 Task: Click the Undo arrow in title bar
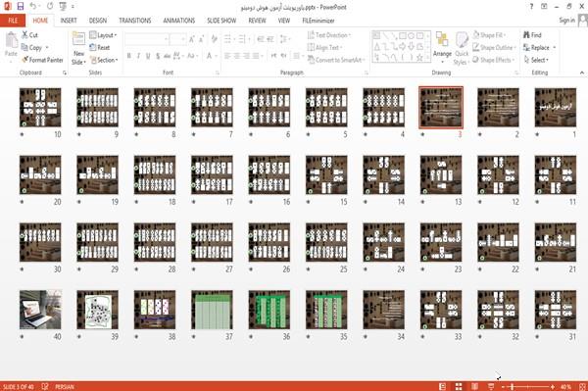[33, 6]
